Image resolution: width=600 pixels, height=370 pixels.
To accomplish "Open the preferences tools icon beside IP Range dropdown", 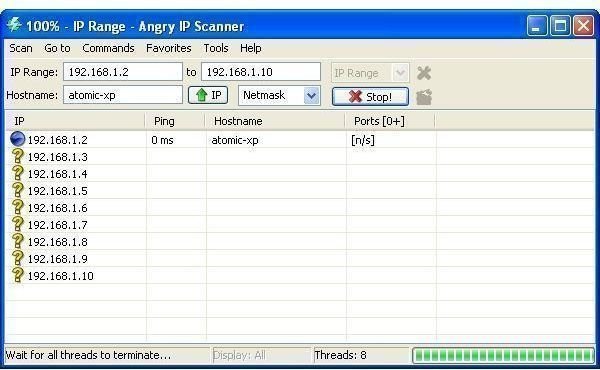I will 424,73.
